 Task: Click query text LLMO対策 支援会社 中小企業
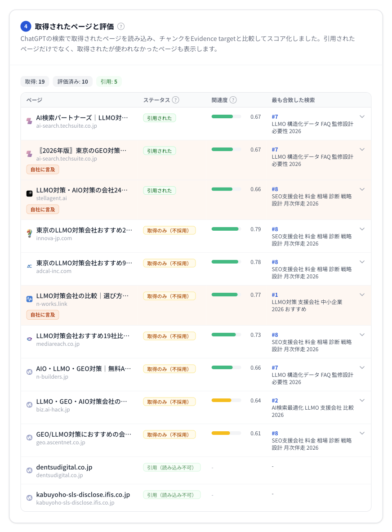pyautogui.click(x=307, y=302)
